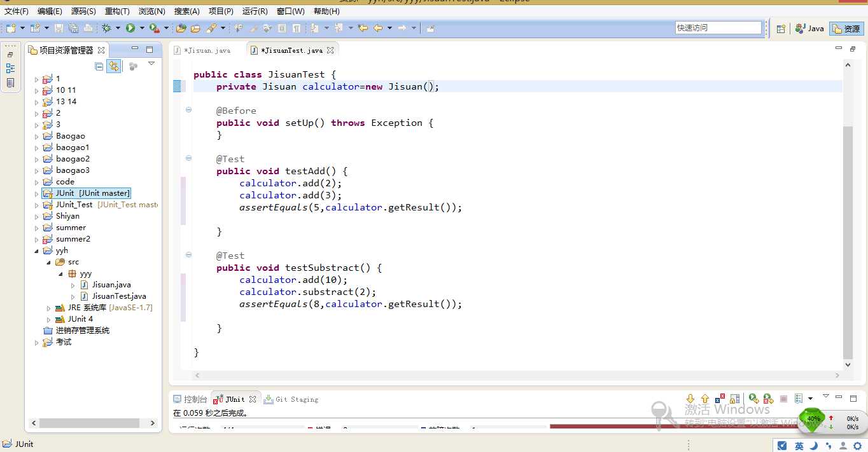Open the 重构(T) menu
The height and width of the screenshot is (452, 868).
117,11
